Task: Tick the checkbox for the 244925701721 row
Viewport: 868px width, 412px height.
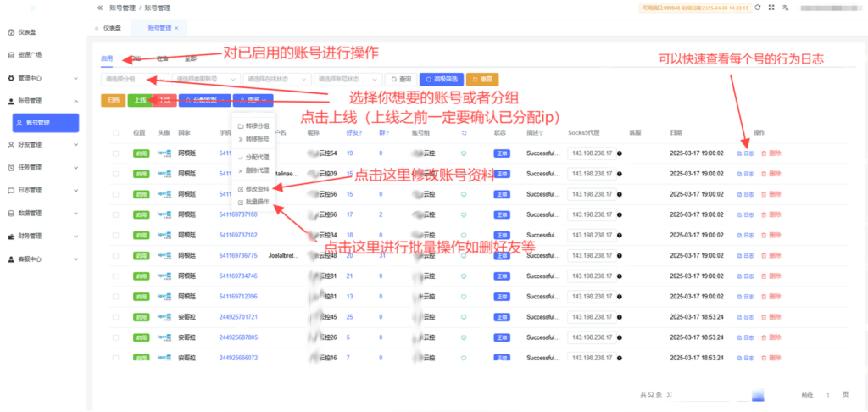Action: (x=115, y=317)
